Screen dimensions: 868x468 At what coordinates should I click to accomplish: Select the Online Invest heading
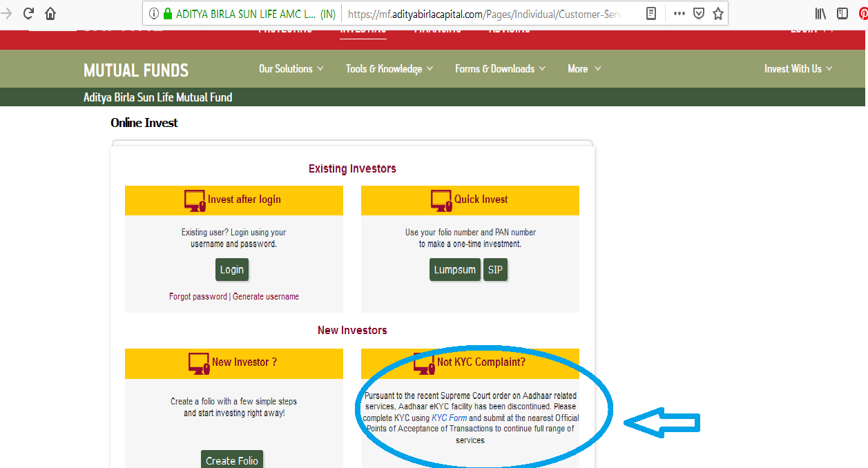[x=144, y=123]
